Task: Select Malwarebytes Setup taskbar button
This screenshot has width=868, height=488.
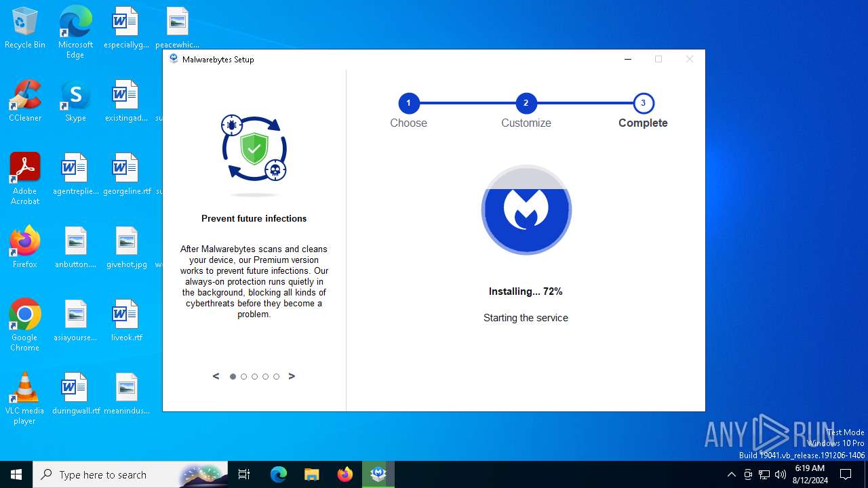Action: tap(378, 474)
